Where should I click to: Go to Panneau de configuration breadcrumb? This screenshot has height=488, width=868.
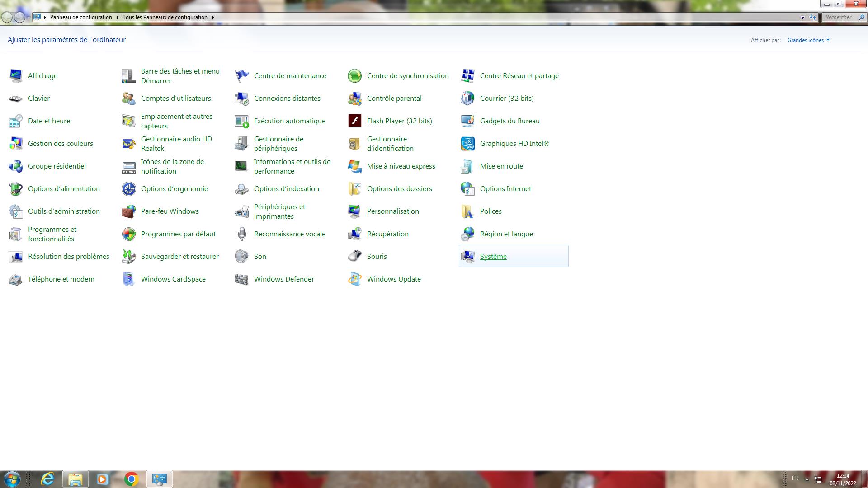pos(81,17)
